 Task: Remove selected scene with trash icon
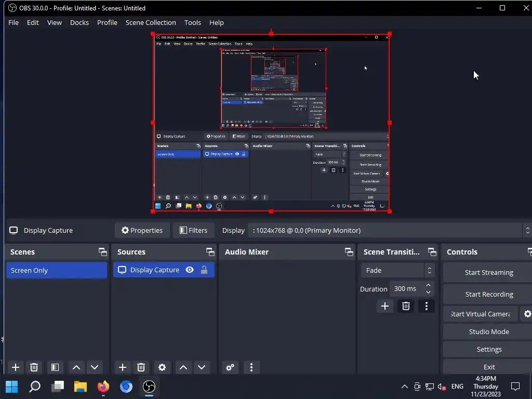pos(34,367)
